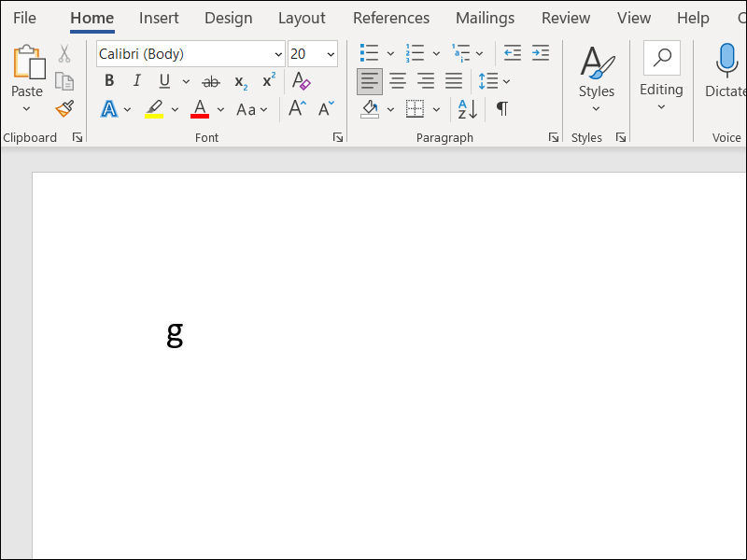Enable justified paragraph alignment
Viewport: 747px width, 560px height.
[454, 81]
